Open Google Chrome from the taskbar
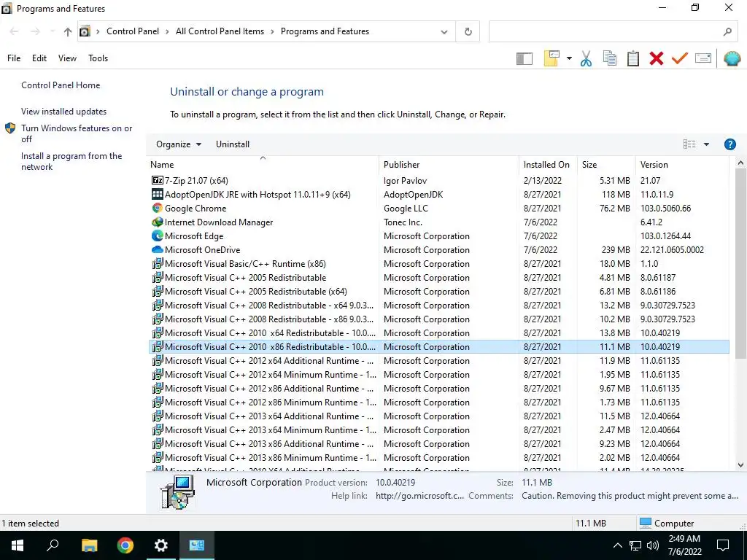Image resolution: width=747 pixels, height=560 pixels. [x=125, y=545]
